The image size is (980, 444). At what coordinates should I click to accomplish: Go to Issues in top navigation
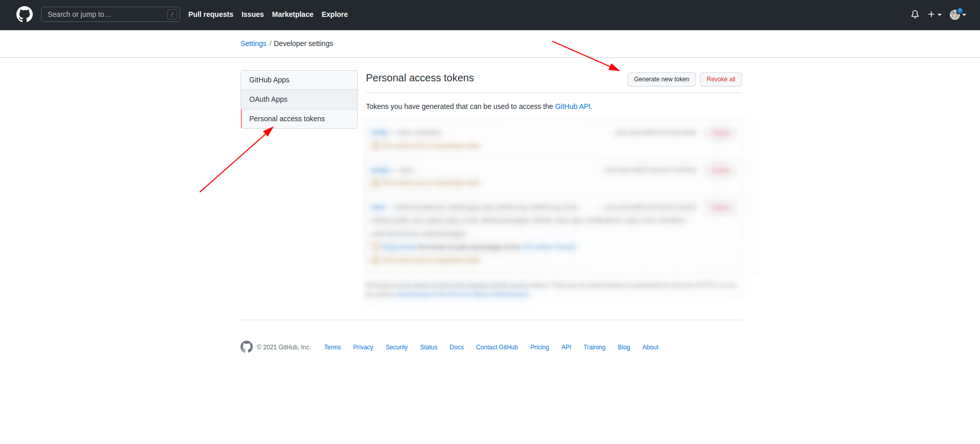tap(252, 14)
